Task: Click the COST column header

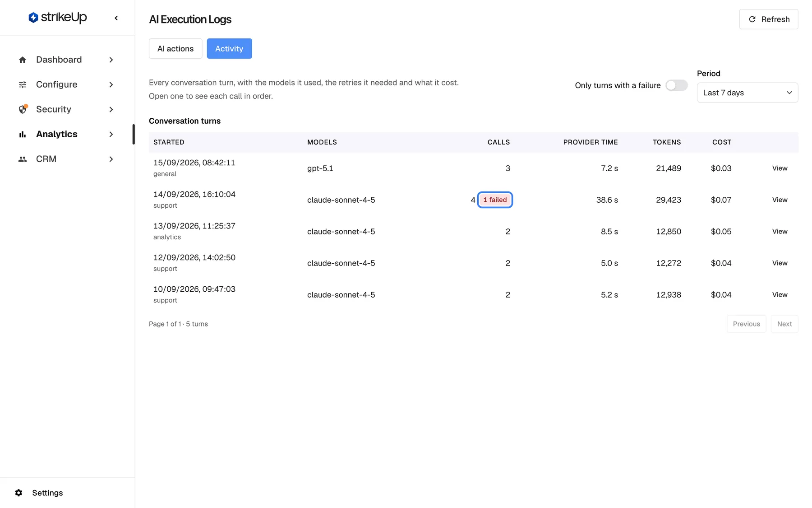Action: point(722,142)
